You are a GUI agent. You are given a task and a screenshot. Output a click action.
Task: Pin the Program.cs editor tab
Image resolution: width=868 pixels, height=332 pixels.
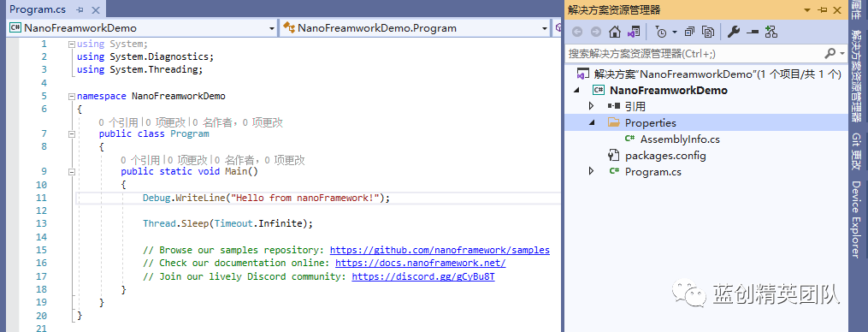click(80, 10)
